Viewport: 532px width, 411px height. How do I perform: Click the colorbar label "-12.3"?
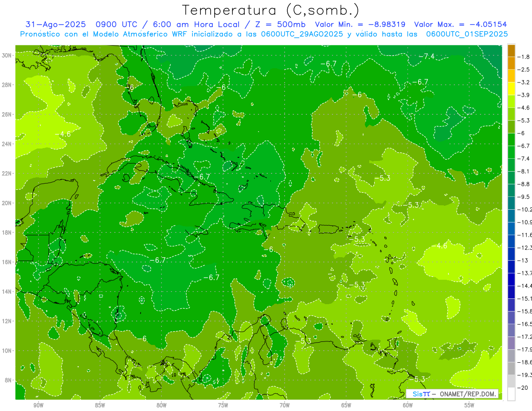coord(525,247)
